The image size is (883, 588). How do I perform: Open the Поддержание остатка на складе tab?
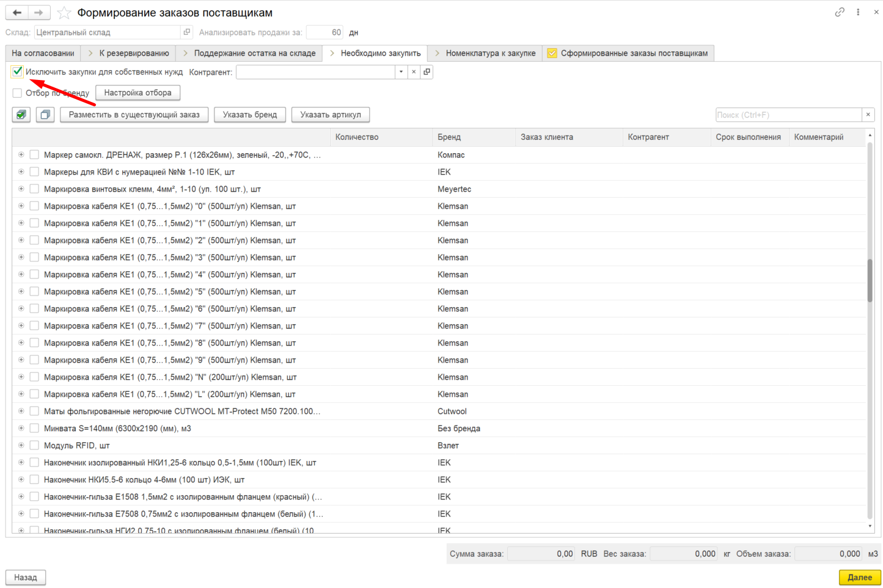[249, 53]
